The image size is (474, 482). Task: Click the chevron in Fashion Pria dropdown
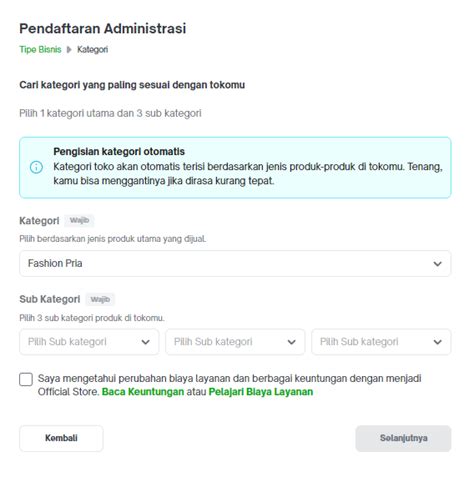coord(437,264)
